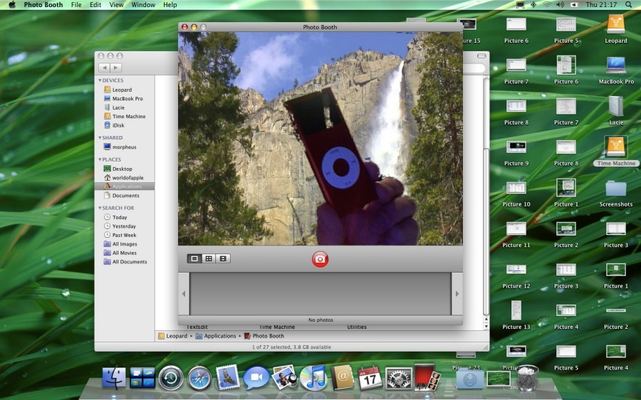This screenshot has height=400, width=641.
Task: Select Time Machine in Finder sidebar
Action: [x=125, y=116]
